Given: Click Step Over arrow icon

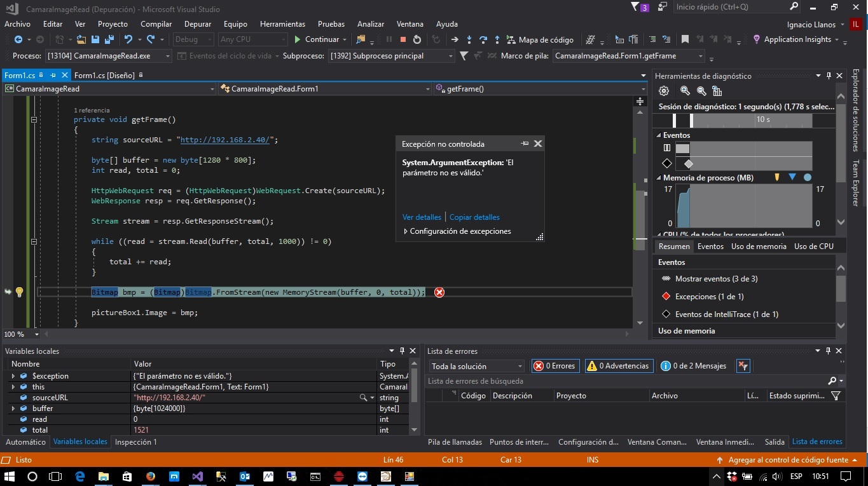Looking at the screenshot, I should point(483,39).
